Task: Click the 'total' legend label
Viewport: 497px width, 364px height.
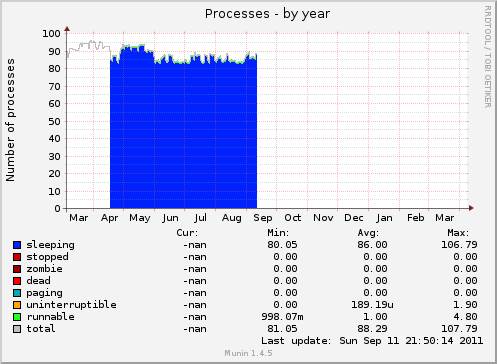Action: tap(41, 329)
